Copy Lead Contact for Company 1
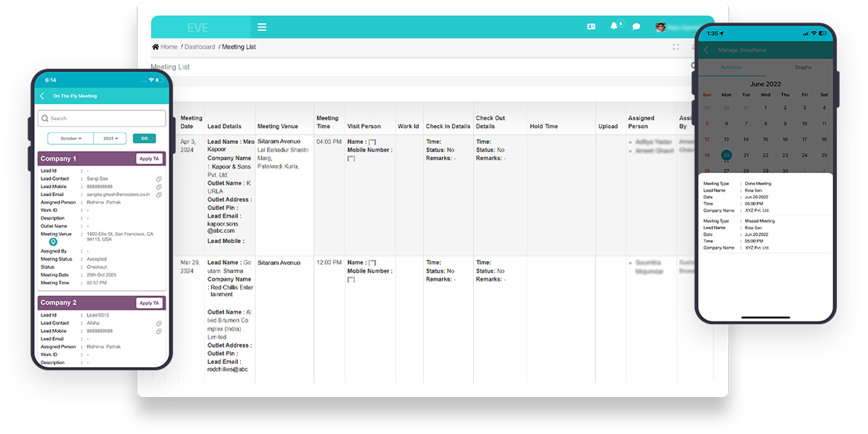Viewport: 868px width, 434px height. [158, 179]
